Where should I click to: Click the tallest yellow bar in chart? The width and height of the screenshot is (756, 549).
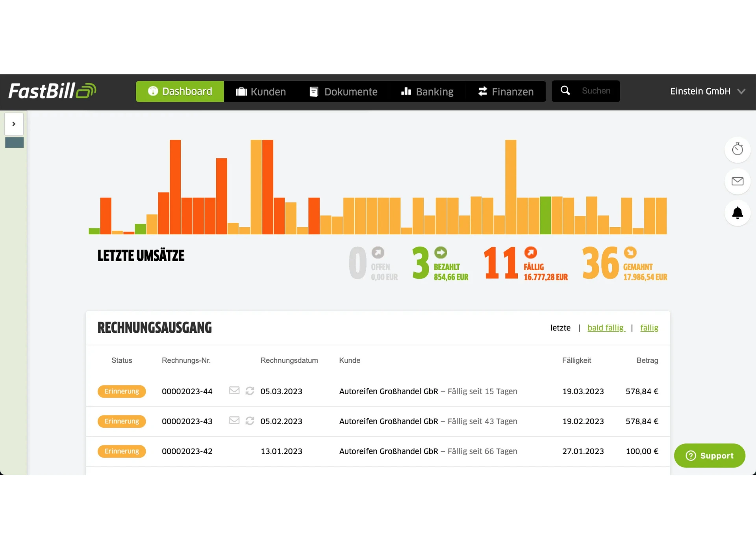[x=510, y=187]
